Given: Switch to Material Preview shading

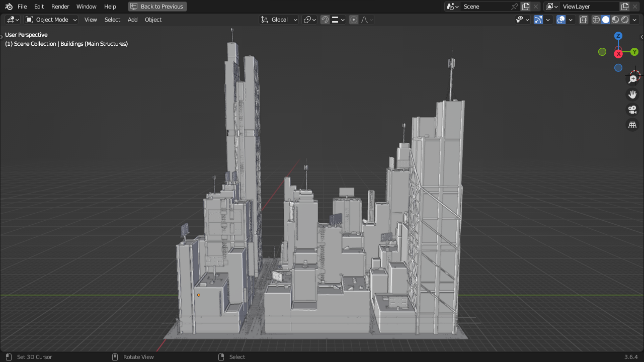Looking at the screenshot, I should point(615,20).
